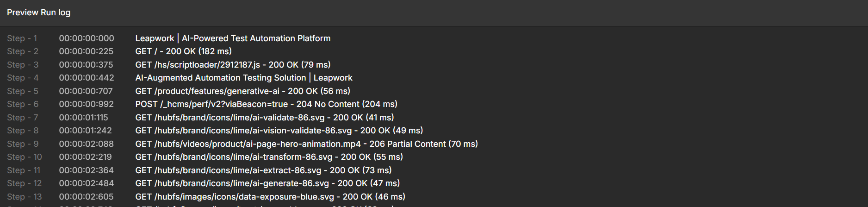
Task: Select the POST viaBeacon 204 No Content entry
Action: pos(266,104)
